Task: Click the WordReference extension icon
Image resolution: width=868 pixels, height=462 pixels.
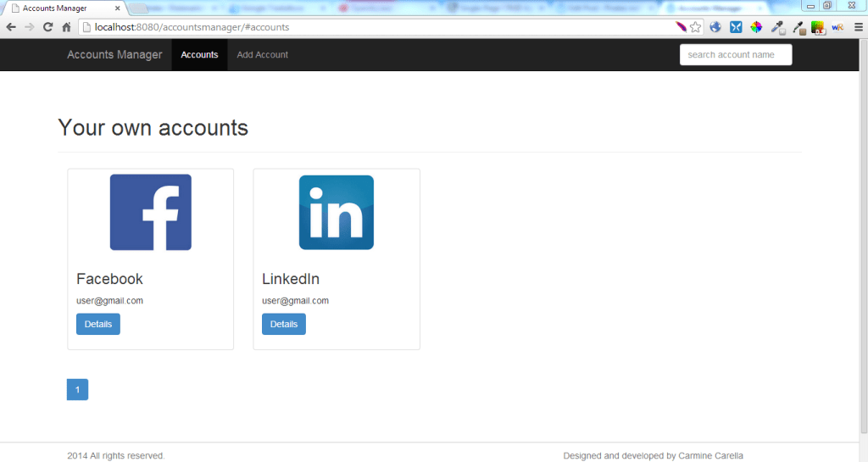Action: (x=837, y=27)
